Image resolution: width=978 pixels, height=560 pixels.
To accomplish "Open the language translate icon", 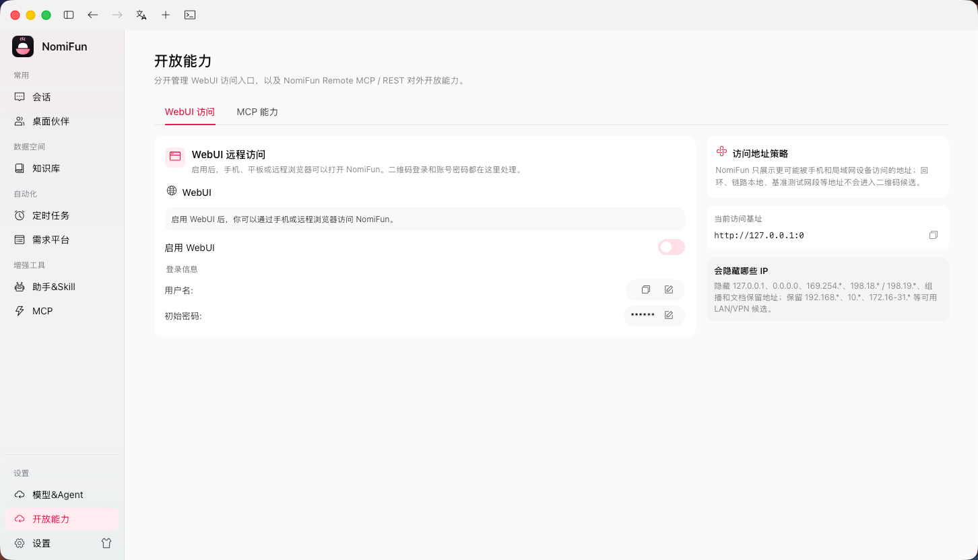I will pyautogui.click(x=141, y=15).
